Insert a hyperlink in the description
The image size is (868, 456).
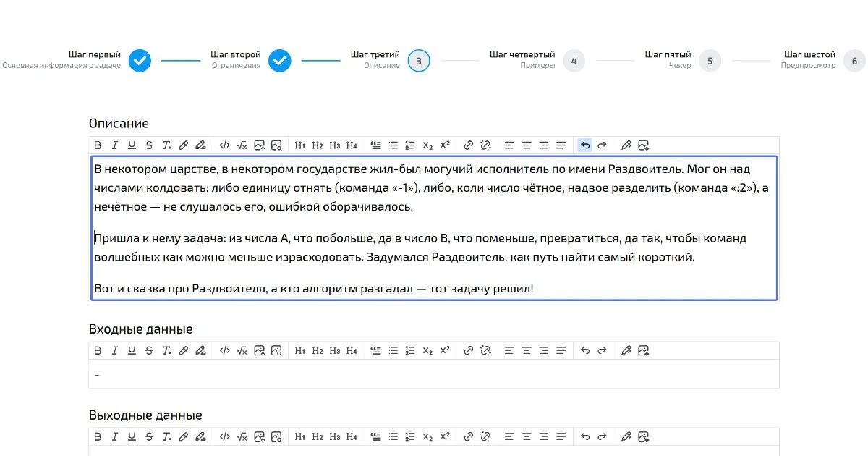pos(469,145)
